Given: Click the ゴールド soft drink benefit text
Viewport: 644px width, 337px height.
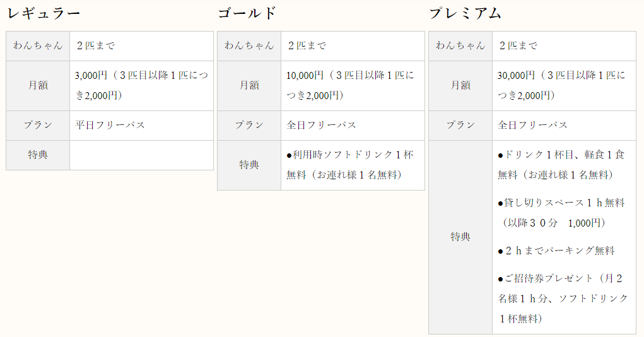Looking at the screenshot, I should pos(350,165).
